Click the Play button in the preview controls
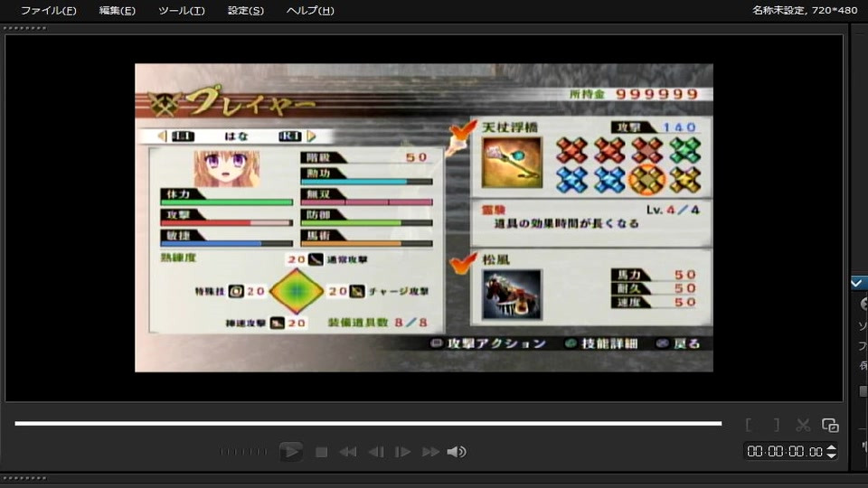Image resolution: width=868 pixels, height=488 pixels. (290, 452)
